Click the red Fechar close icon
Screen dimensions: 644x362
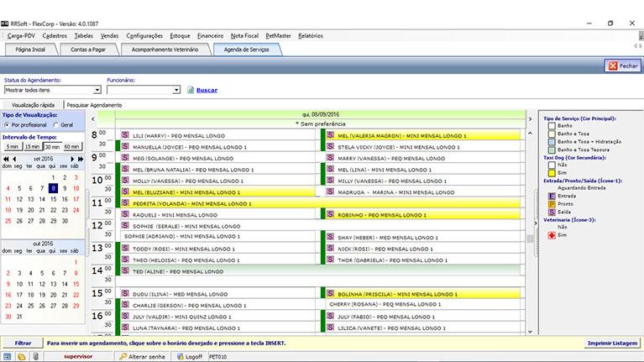click(x=612, y=66)
